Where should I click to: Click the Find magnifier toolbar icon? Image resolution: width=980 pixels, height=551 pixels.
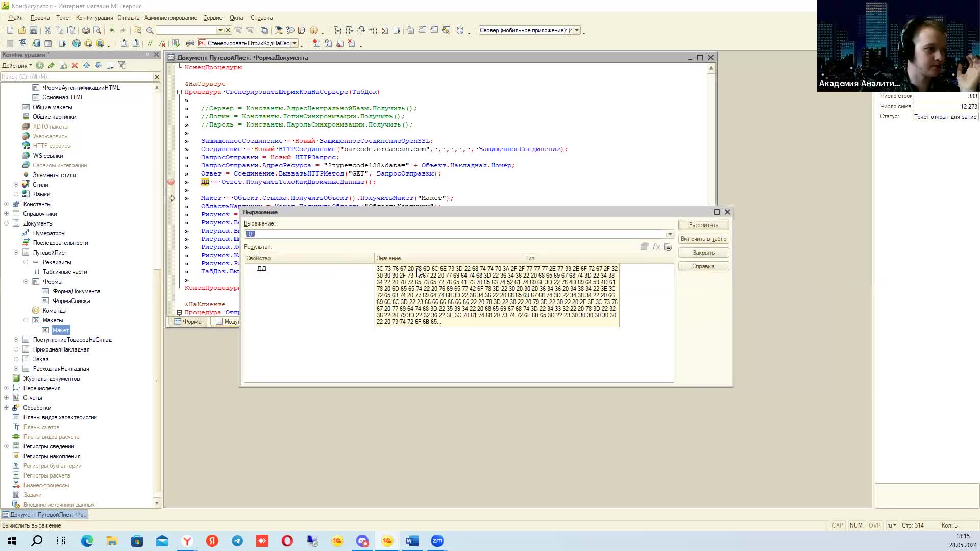point(150,31)
